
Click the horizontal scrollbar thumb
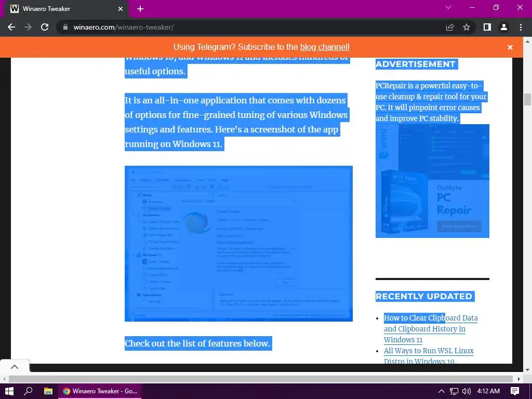coord(261,379)
